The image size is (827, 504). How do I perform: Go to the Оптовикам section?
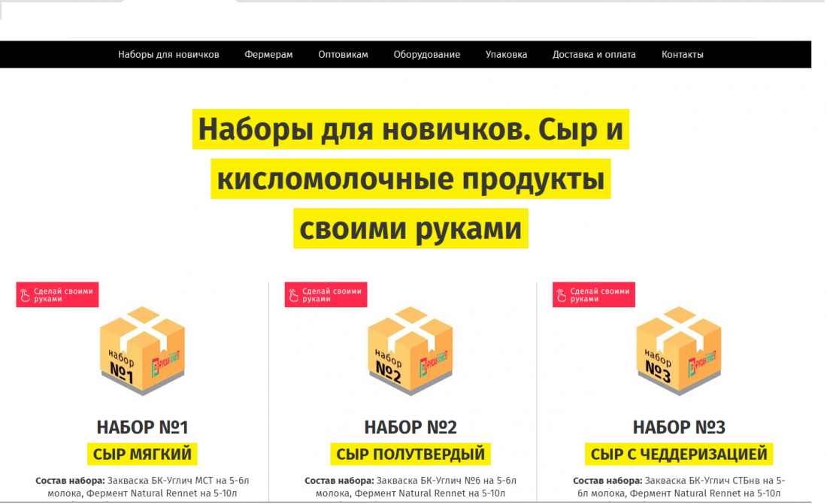click(343, 55)
